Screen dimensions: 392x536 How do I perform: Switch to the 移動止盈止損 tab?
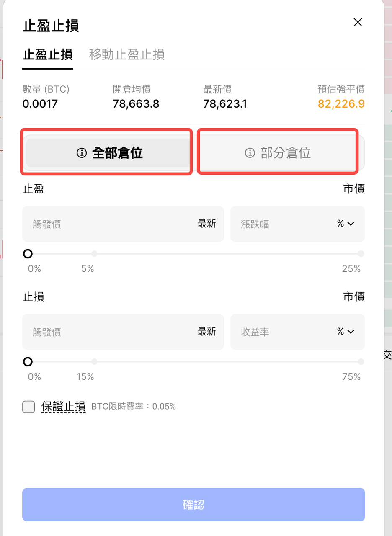click(126, 54)
